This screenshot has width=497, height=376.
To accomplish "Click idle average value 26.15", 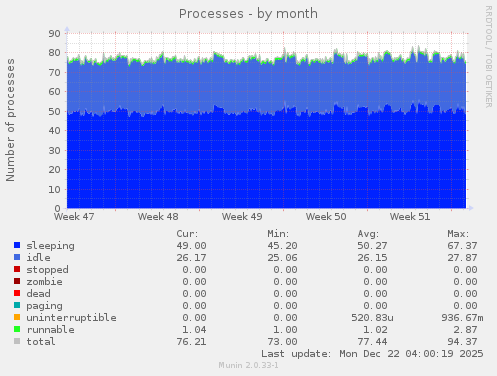I will [x=372, y=258].
